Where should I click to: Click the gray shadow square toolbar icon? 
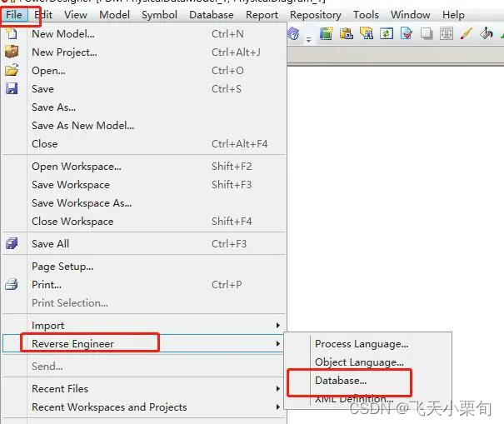(x=427, y=33)
